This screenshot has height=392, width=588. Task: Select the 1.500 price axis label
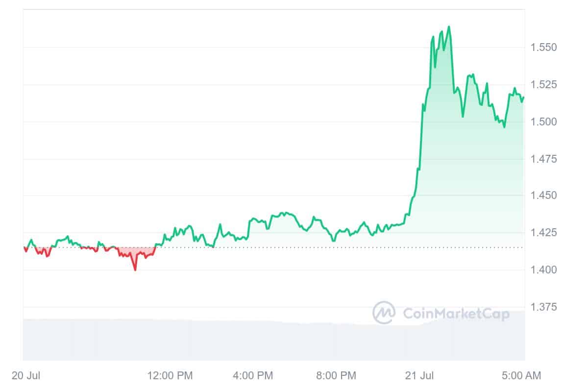[x=544, y=122]
